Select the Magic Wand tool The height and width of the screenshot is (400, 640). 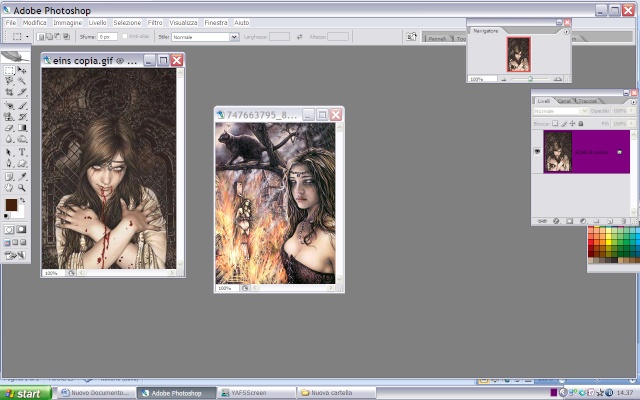tap(22, 81)
